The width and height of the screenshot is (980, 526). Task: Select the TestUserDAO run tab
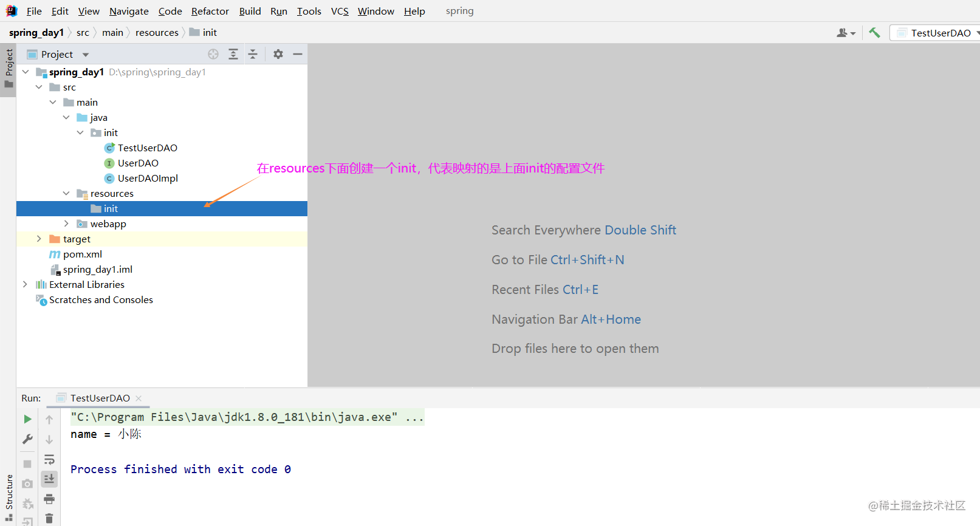coord(100,398)
